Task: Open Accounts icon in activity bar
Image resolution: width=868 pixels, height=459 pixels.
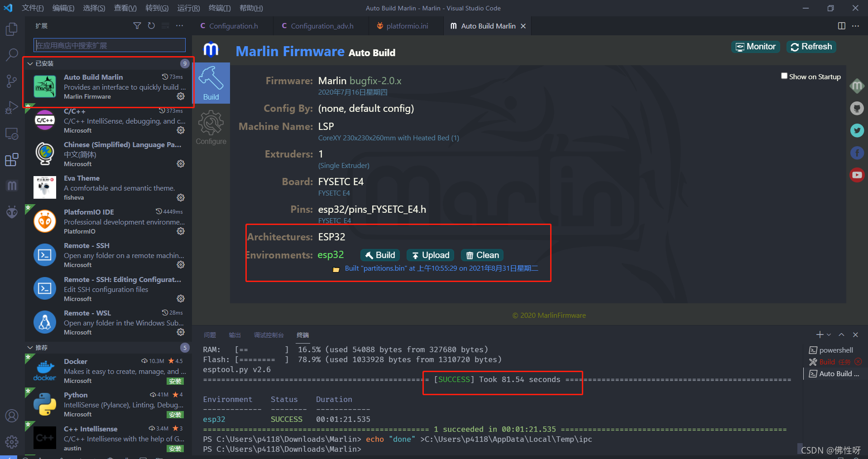Action: [12, 416]
